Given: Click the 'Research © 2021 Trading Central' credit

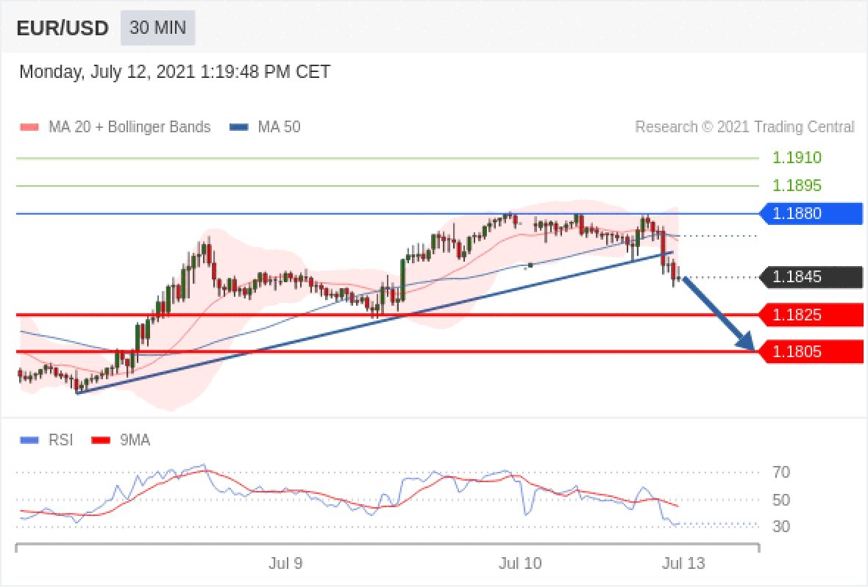Looking at the screenshot, I should point(744,127).
